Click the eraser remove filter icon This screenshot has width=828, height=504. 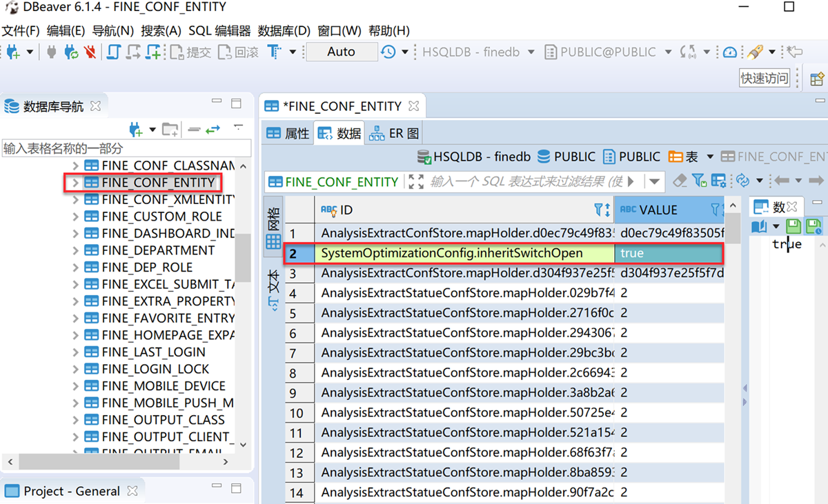[x=680, y=181]
